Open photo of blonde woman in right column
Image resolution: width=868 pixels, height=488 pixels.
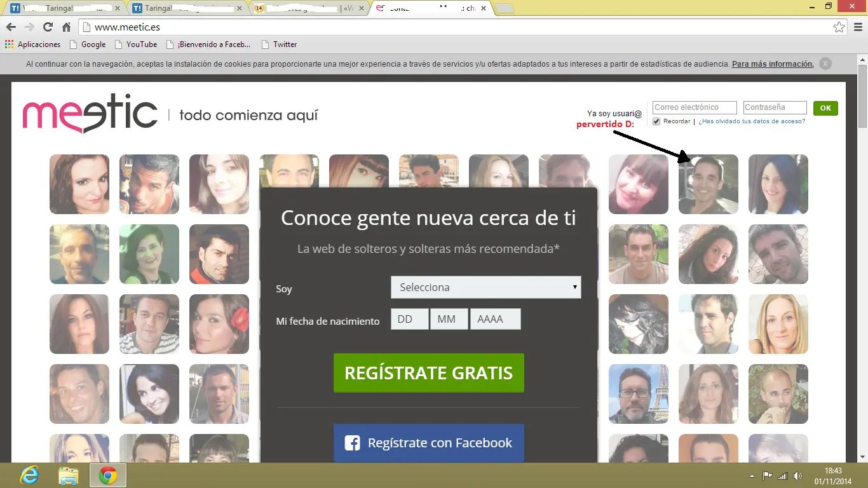pos(778,324)
